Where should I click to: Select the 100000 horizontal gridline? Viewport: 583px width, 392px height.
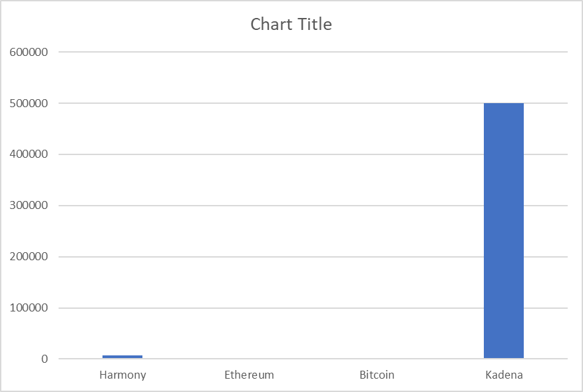[x=313, y=308]
